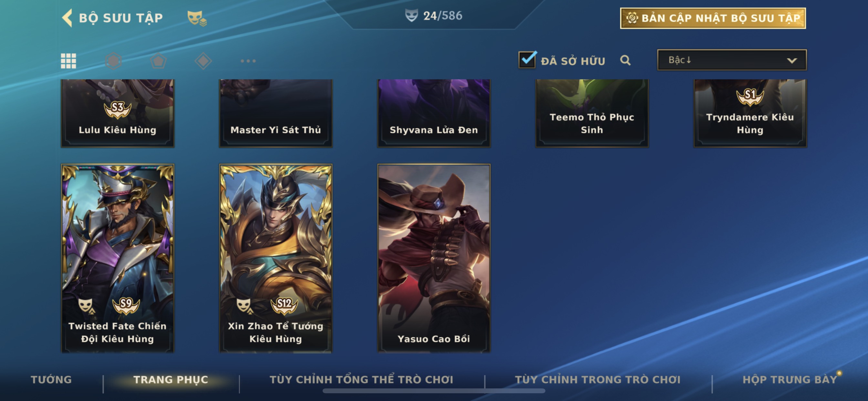
Task: Open the skin search magnifier
Action: click(x=625, y=60)
